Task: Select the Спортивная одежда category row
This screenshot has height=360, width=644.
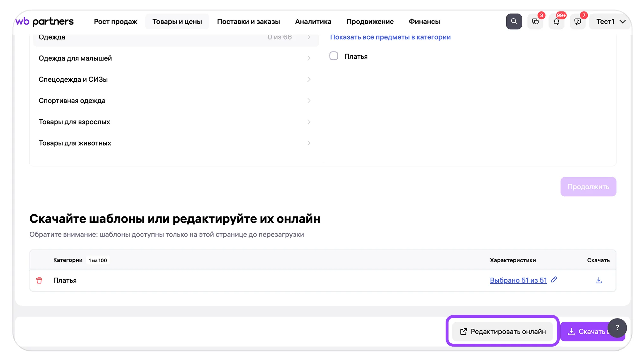Action: 175,101
